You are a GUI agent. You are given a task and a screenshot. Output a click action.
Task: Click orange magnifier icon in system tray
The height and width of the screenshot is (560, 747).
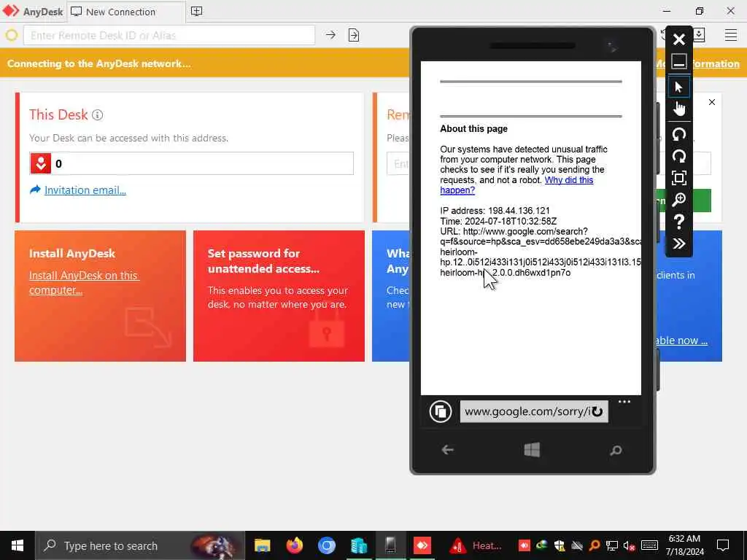(x=594, y=545)
